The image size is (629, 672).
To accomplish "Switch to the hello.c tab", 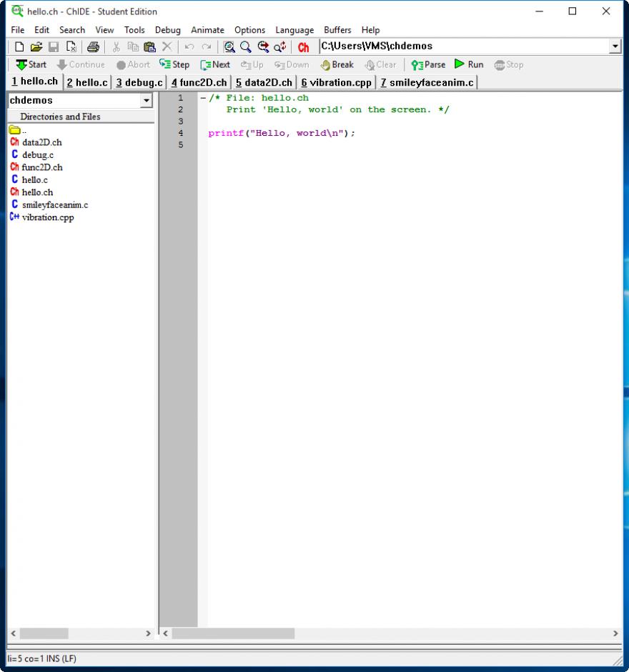I will pyautogui.click(x=87, y=82).
